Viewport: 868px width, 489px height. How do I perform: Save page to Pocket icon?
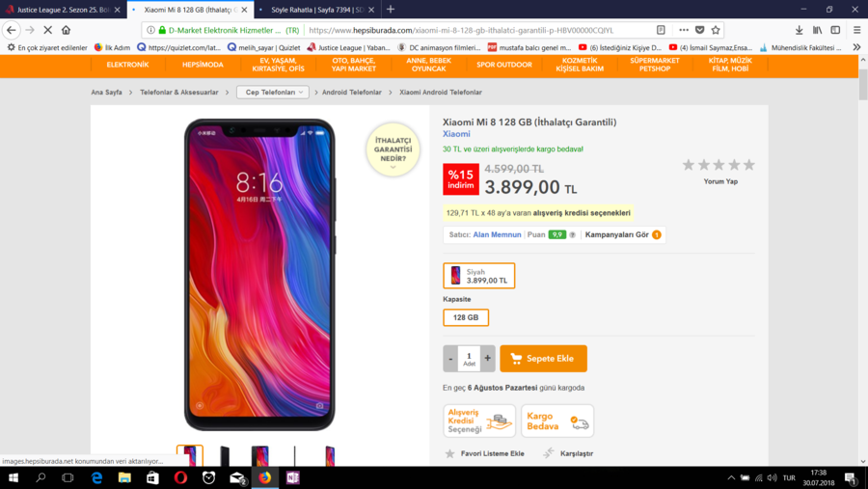[x=700, y=30]
